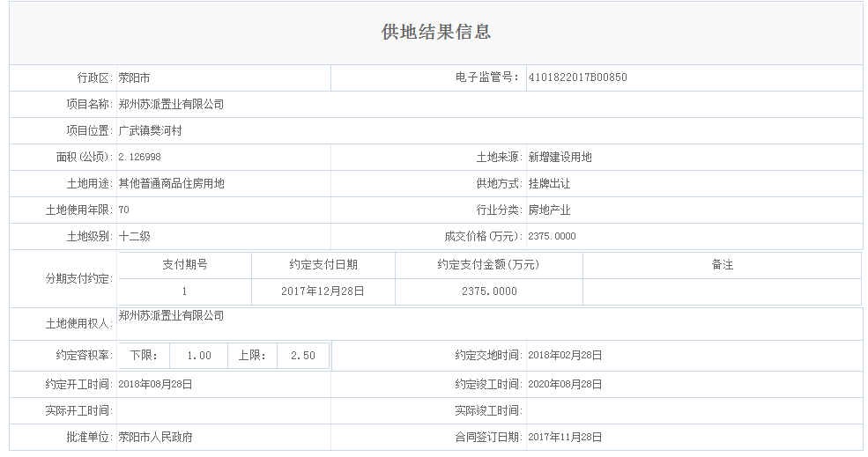The image size is (868, 457).
Task: Click the 批准单位 field label
Action: tap(90, 437)
